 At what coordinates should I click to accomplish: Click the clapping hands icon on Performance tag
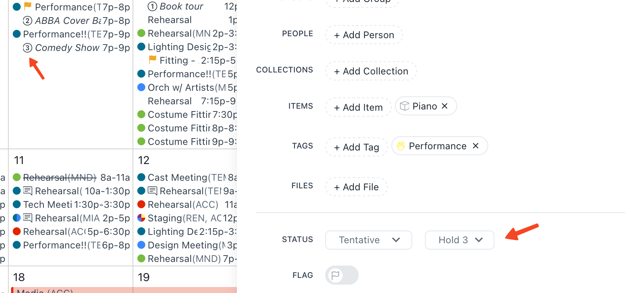point(401,146)
